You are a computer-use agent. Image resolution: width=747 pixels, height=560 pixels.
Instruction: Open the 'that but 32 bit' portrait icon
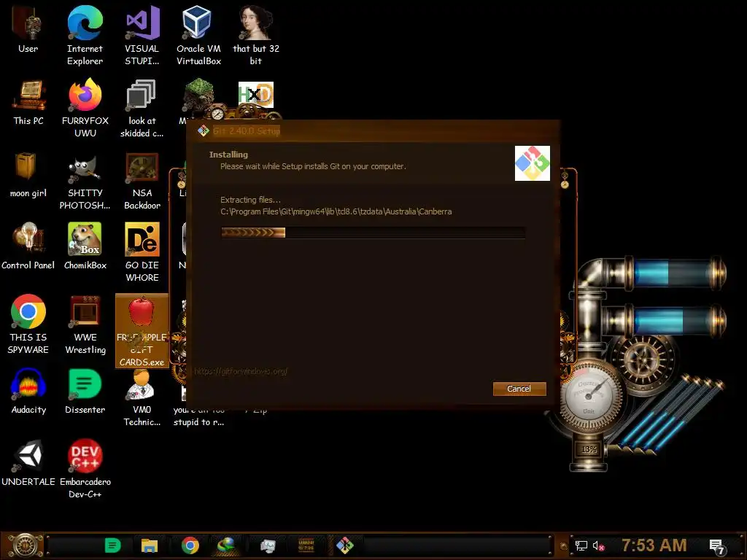click(x=256, y=36)
